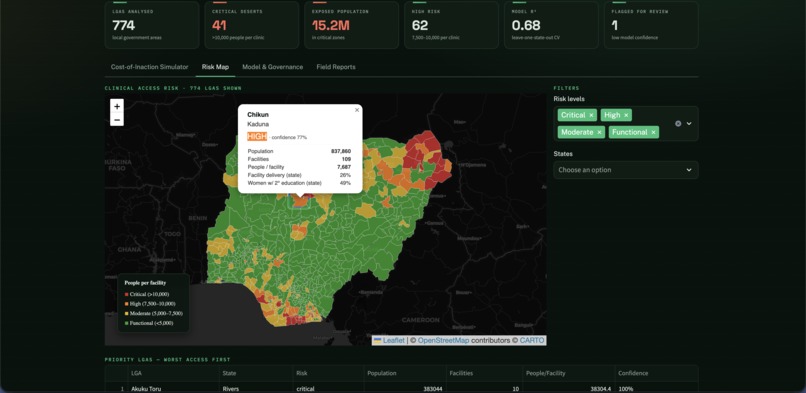Sort table by Risk column header
The image size is (806, 393).
[328, 373]
